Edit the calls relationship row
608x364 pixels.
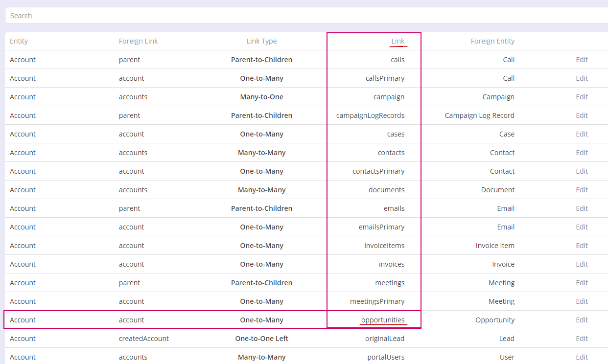pos(582,60)
